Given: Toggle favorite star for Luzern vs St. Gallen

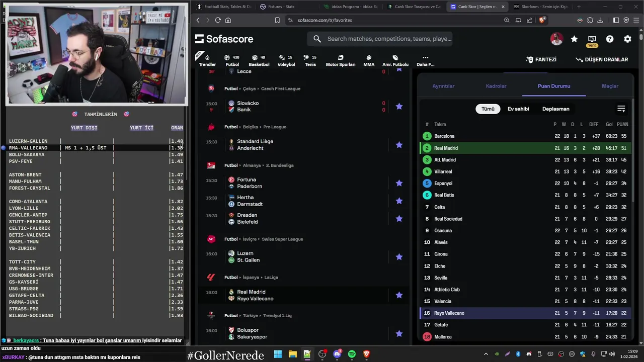Looking at the screenshot, I should (399, 257).
